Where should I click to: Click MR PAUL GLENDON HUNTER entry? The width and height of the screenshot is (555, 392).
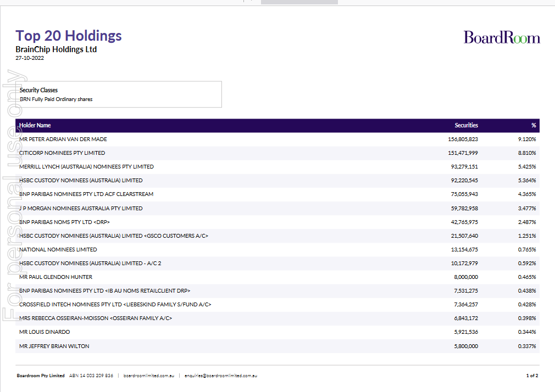click(56, 277)
